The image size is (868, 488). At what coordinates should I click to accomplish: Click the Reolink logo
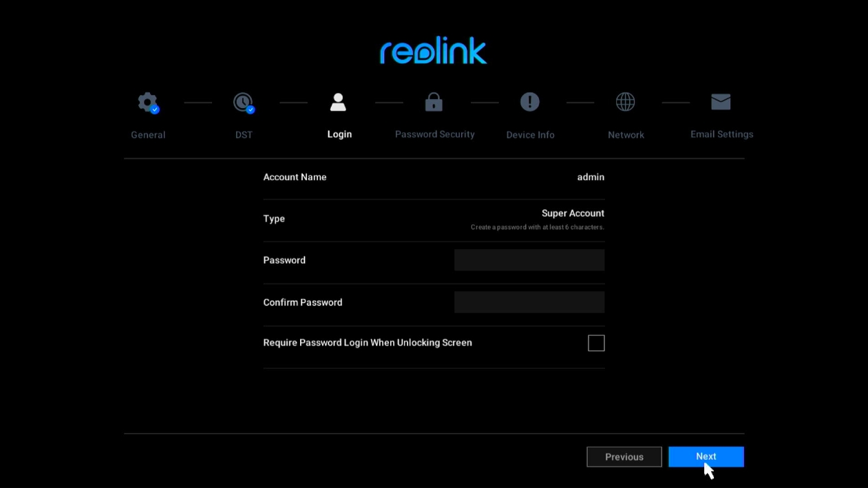(x=434, y=50)
